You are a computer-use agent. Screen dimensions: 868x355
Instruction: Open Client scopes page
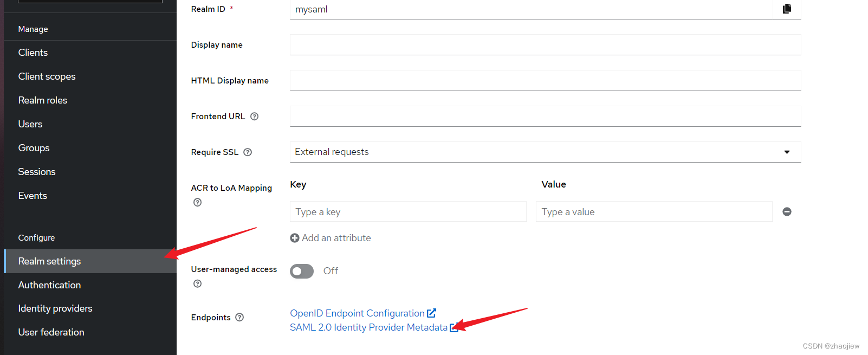coord(47,76)
